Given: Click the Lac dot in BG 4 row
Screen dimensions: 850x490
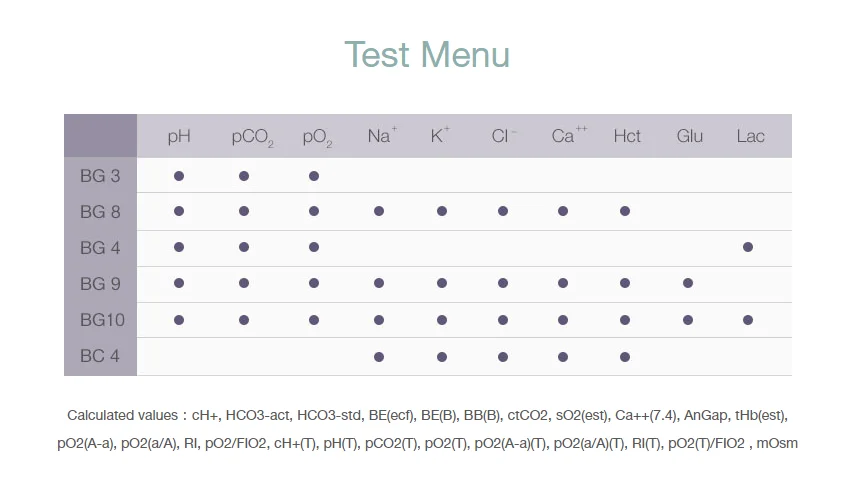Looking at the screenshot, I should click(x=748, y=247).
